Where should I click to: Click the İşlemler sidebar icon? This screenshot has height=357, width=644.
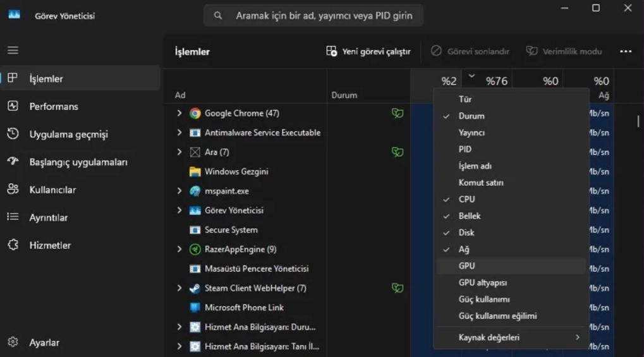(13, 78)
